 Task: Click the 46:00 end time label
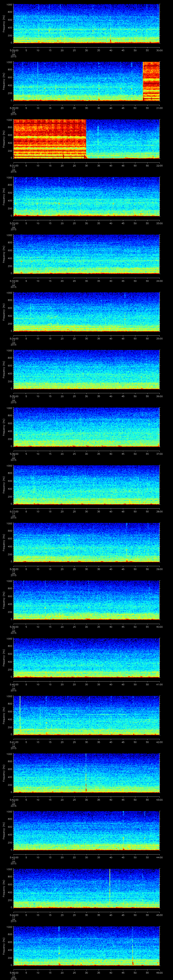point(160,972)
